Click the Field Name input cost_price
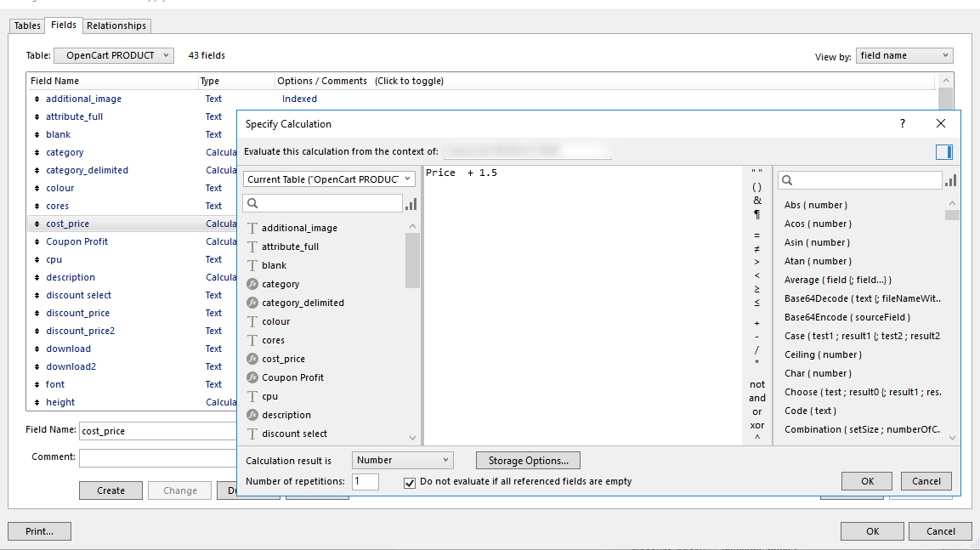 (x=158, y=431)
